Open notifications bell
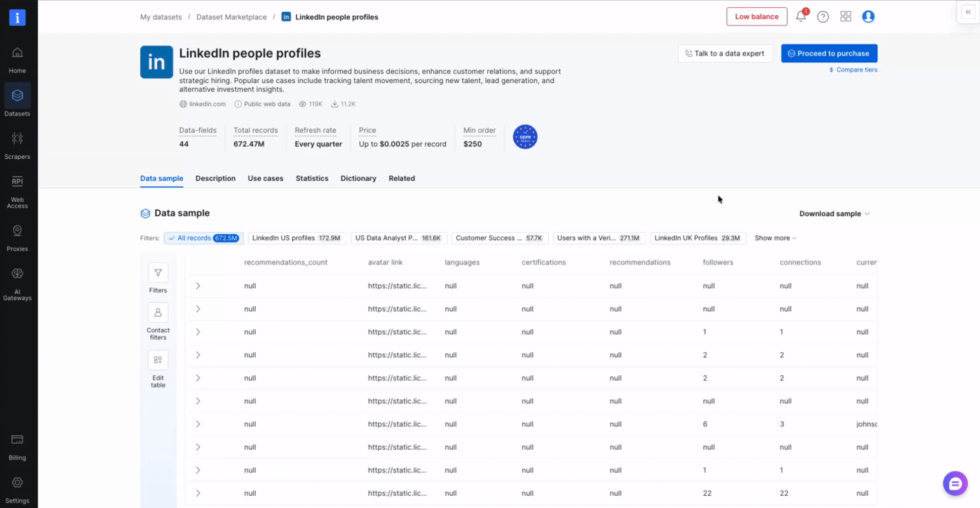The image size is (980, 508). (801, 16)
